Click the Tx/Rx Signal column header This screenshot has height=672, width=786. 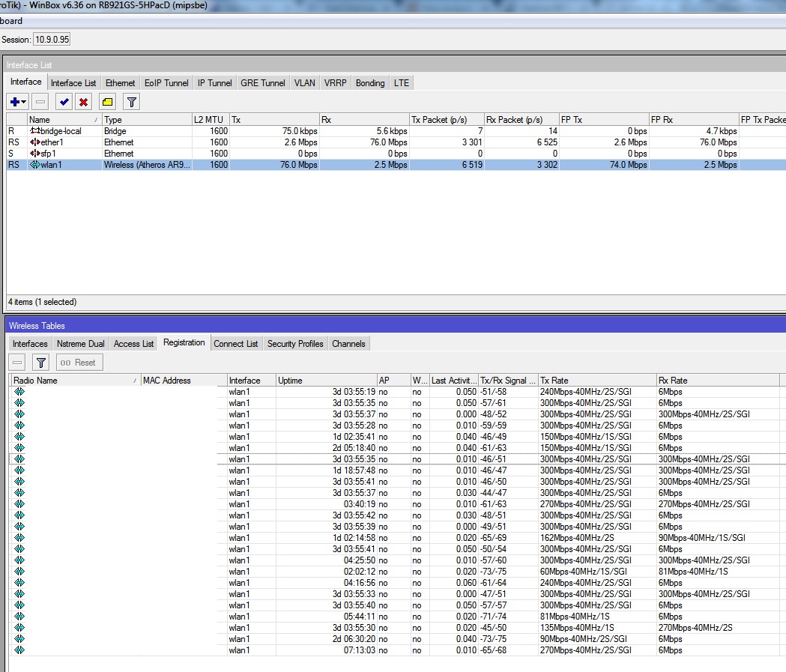(508, 381)
